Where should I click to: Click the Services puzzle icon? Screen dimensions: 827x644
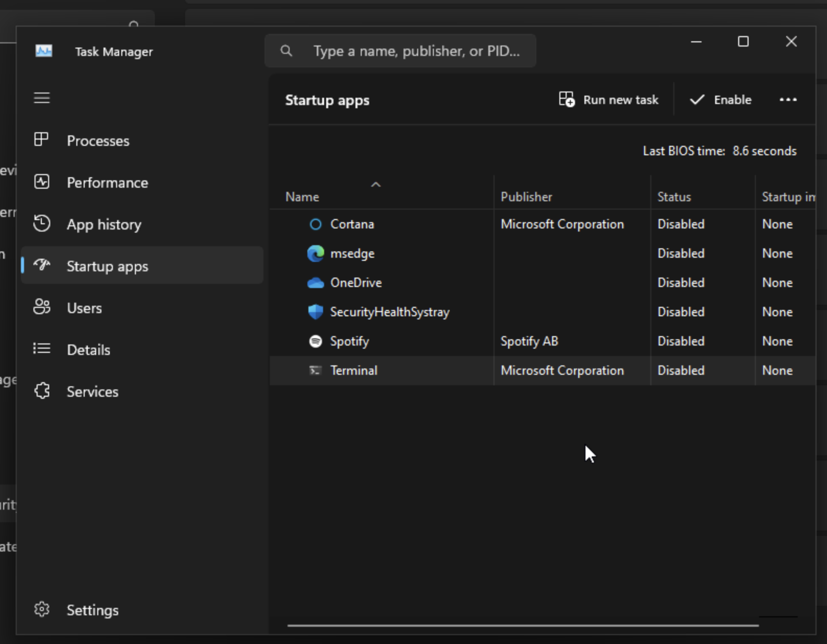pyautogui.click(x=42, y=391)
